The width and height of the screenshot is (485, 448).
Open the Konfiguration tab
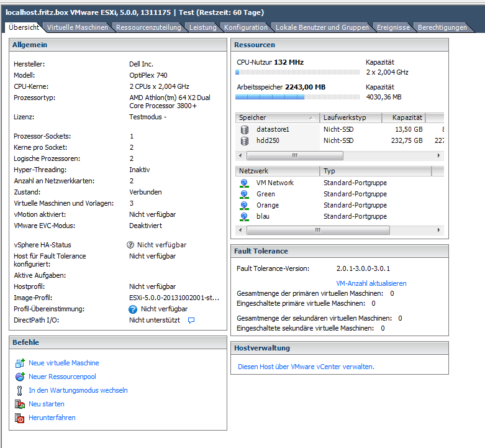[246, 27]
